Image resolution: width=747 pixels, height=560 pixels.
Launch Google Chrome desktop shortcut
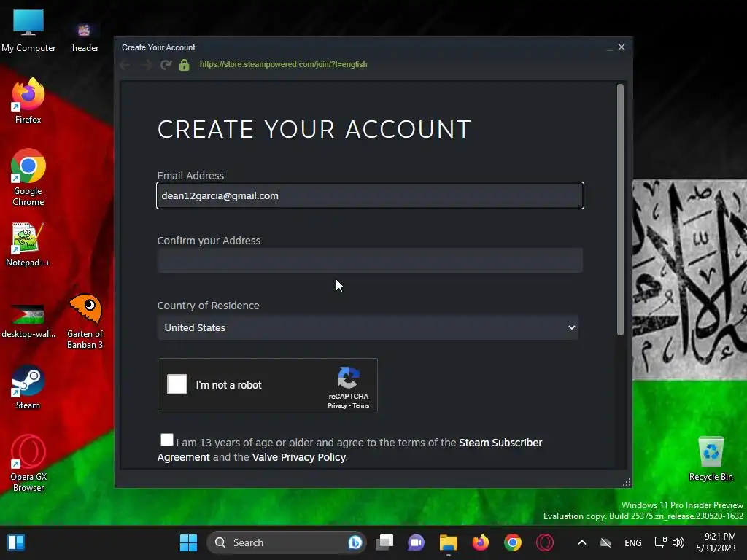[28, 177]
